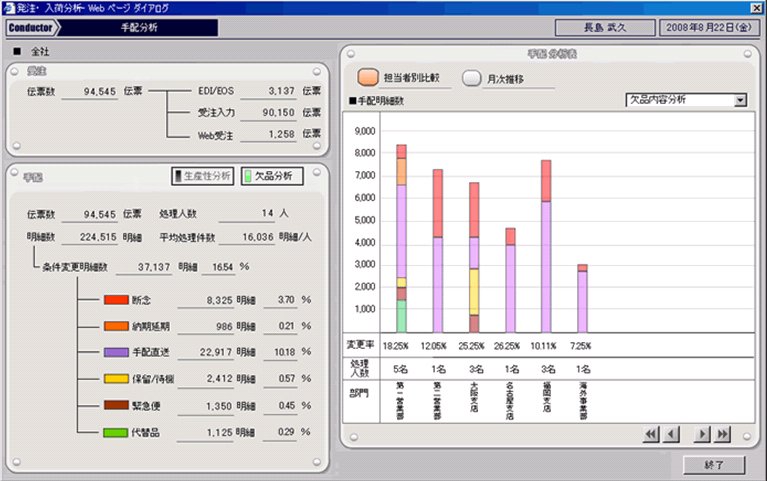Click the 処理人数 value 14

[267, 213]
